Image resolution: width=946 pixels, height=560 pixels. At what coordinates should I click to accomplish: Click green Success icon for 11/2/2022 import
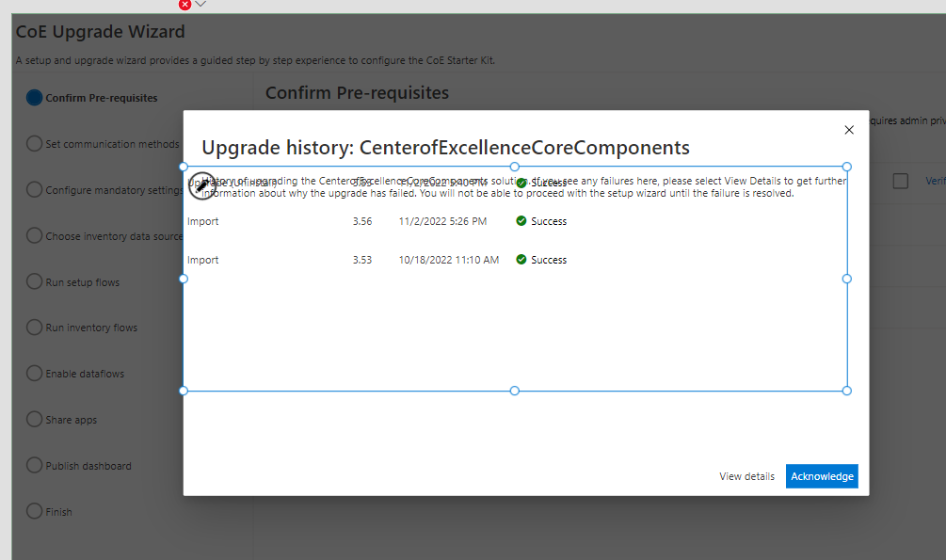pyautogui.click(x=521, y=221)
